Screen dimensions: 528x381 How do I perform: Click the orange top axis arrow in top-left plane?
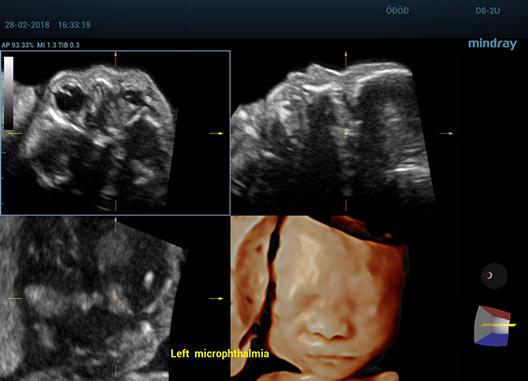pyautogui.click(x=115, y=58)
